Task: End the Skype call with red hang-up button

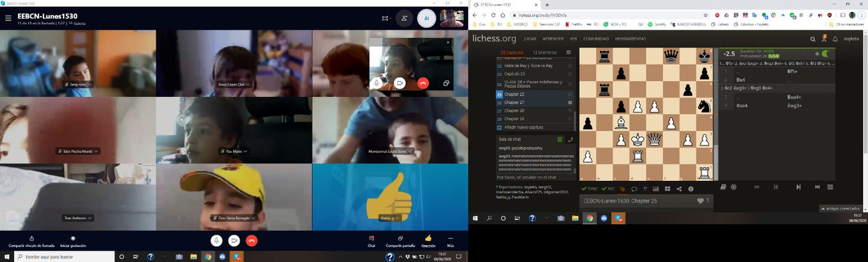Action: click(251, 240)
